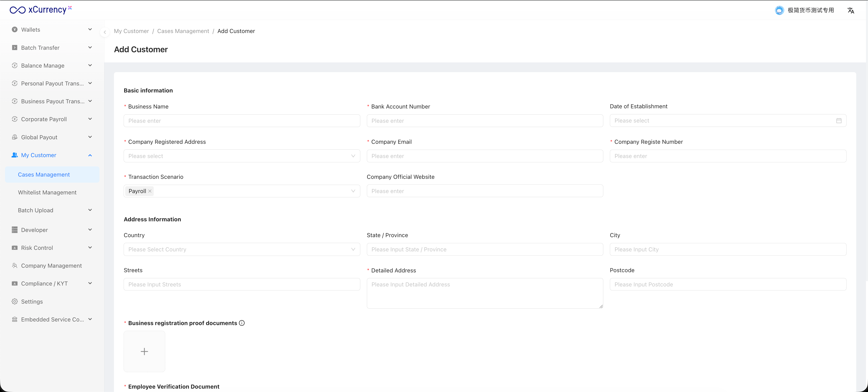Click the info icon beside Business registration documents
Screen dimensions: 868x392
[242, 323]
